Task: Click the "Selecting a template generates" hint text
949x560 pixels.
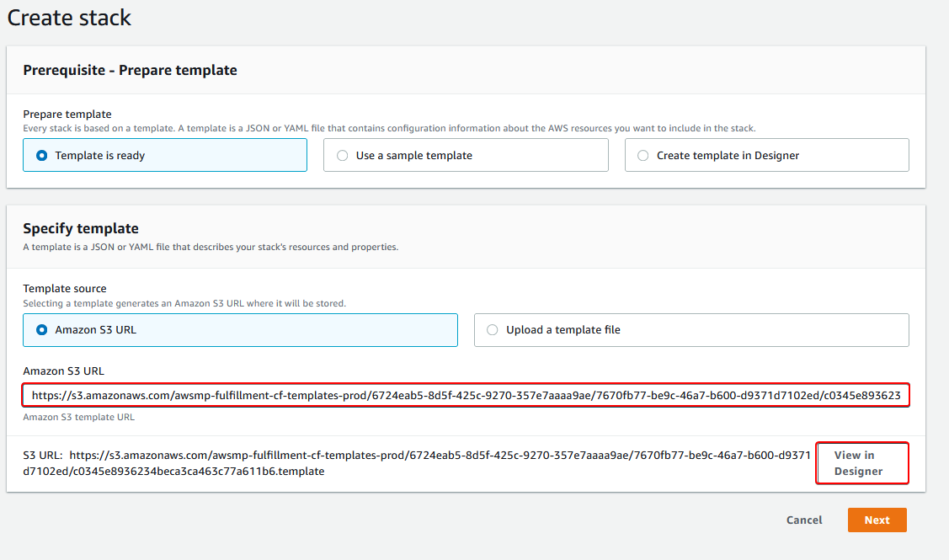Action: [184, 303]
